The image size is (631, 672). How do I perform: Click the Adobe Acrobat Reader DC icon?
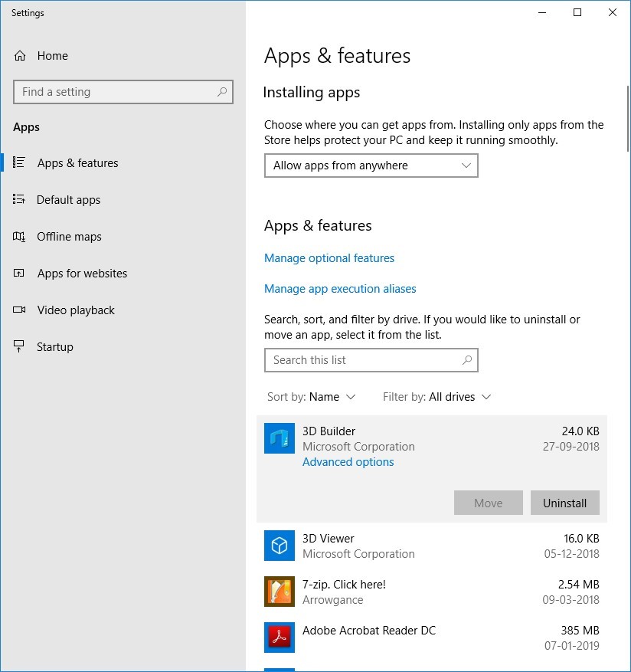[280, 638]
